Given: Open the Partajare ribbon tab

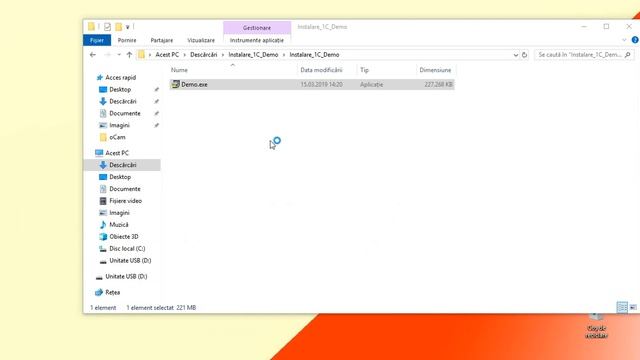Looking at the screenshot, I should click(162, 40).
